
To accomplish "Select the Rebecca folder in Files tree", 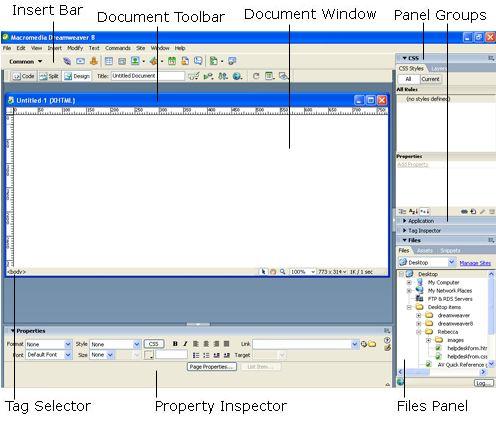I will (448, 332).
